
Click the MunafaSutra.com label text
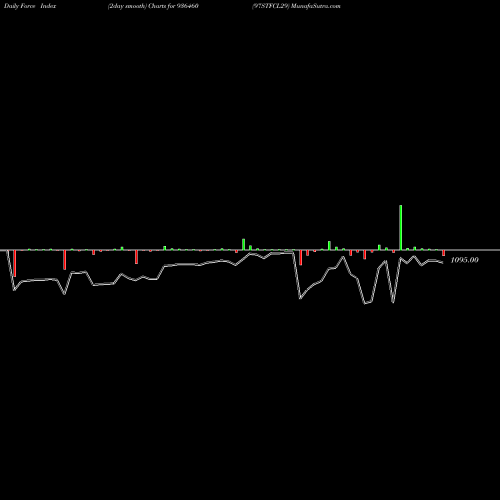point(316,6)
